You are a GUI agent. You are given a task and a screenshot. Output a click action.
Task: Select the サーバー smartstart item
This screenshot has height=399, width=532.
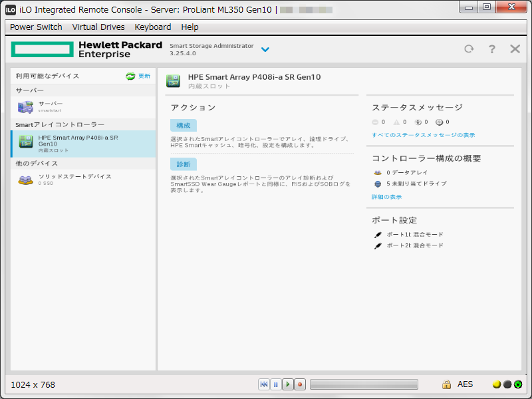[x=83, y=107]
